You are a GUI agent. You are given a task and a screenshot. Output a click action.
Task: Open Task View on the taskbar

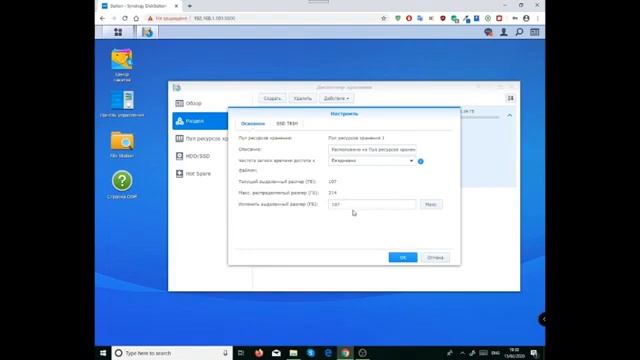[x=241, y=353]
